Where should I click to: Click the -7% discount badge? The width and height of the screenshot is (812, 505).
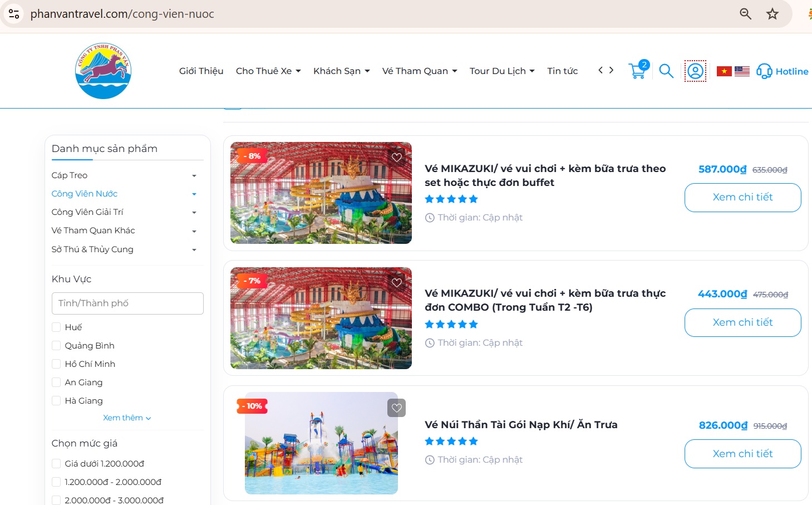pos(252,281)
